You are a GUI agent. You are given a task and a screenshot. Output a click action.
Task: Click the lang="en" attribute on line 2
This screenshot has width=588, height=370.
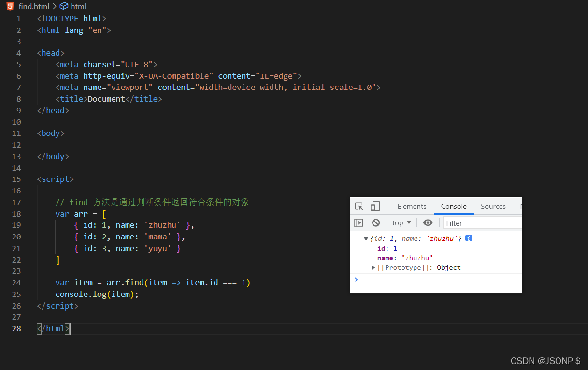pyautogui.click(x=86, y=30)
